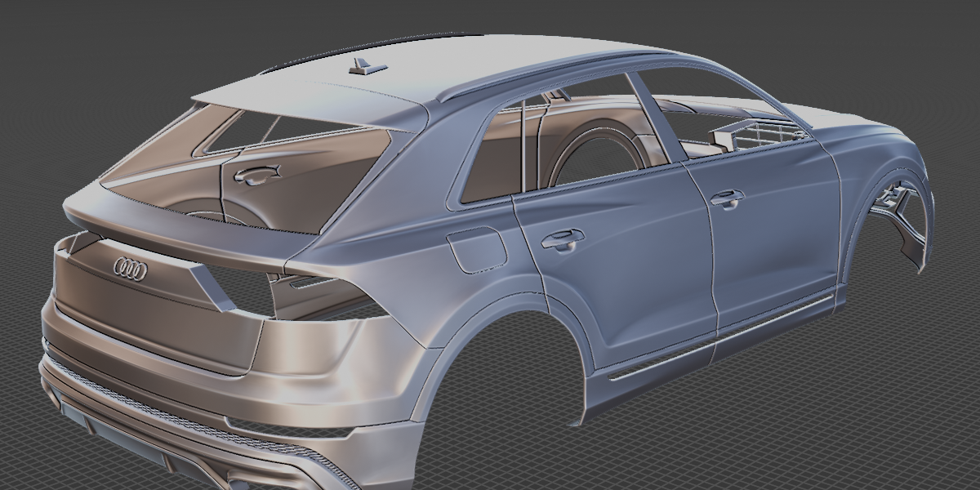This screenshot has height=490, width=980.
Task: Select the rear passenger door handle
Action: tap(563, 238)
